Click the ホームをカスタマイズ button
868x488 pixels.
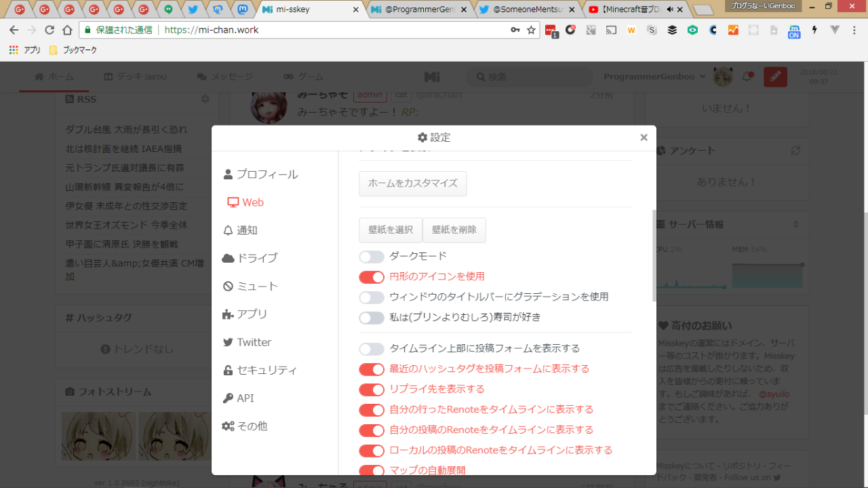click(412, 183)
